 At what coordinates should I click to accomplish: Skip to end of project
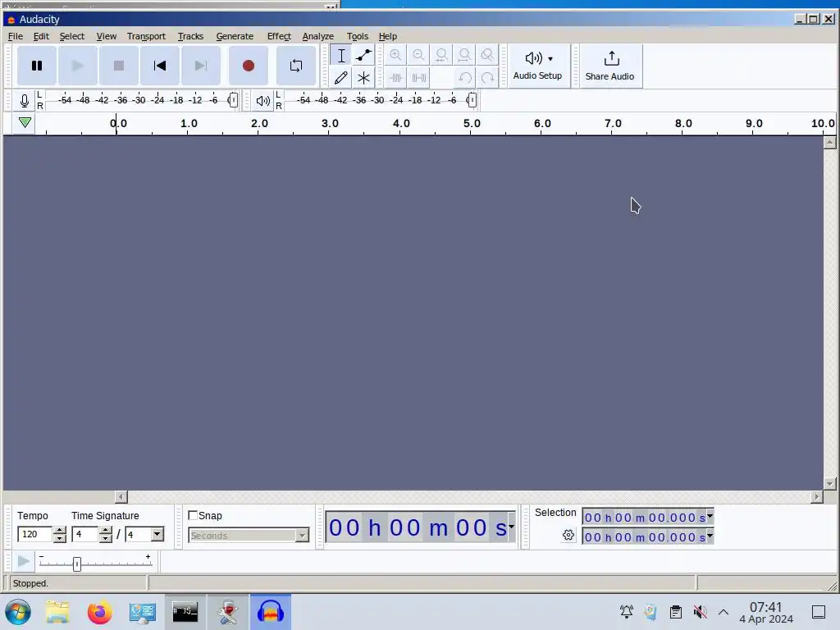(200, 66)
